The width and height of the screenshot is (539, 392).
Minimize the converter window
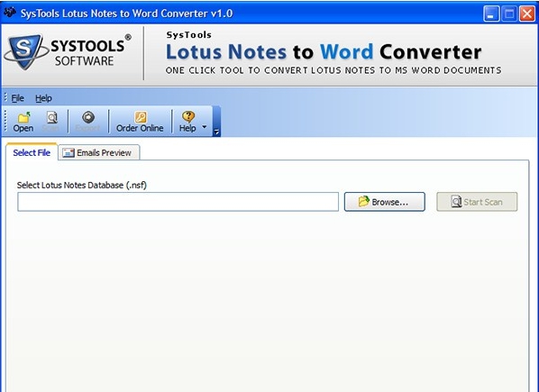(x=491, y=14)
